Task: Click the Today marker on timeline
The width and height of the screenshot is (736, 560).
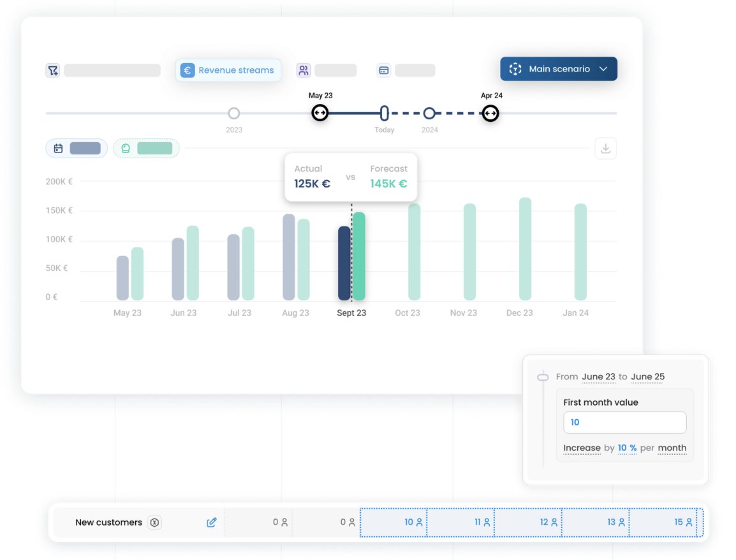Action: 385,113
